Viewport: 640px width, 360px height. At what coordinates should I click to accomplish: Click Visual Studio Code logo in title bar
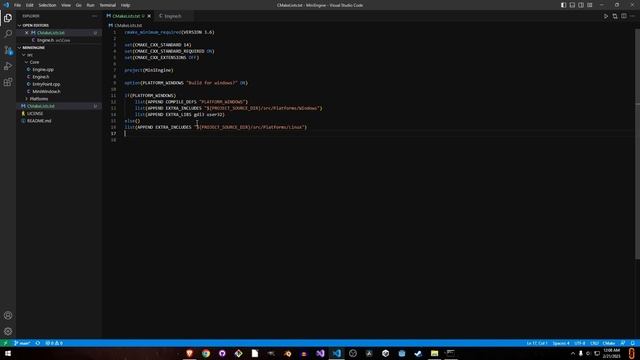click(6, 5)
